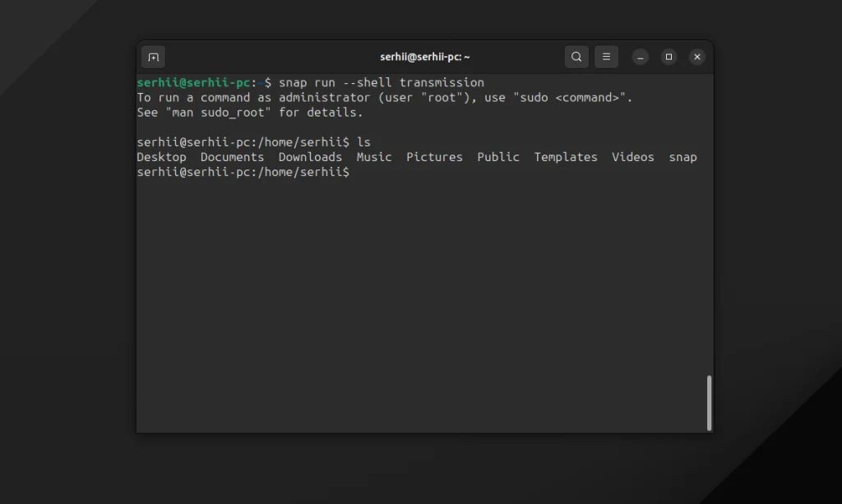This screenshot has height=504, width=842.
Task: Click the Documents directory name
Action: [x=232, y=157]
